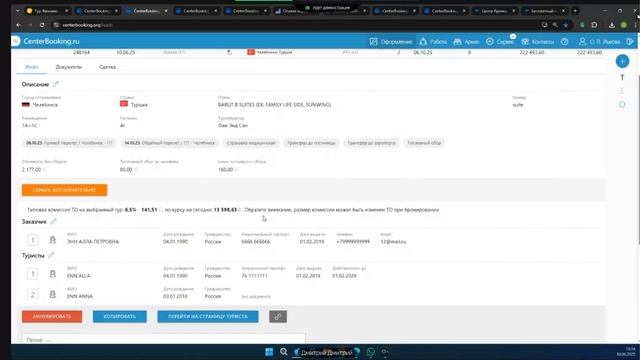Viewport: 640px width, 360px height.
Task: Click the Страховка медицинская chip
Action: pyautogui.click(x=251, y=143)
